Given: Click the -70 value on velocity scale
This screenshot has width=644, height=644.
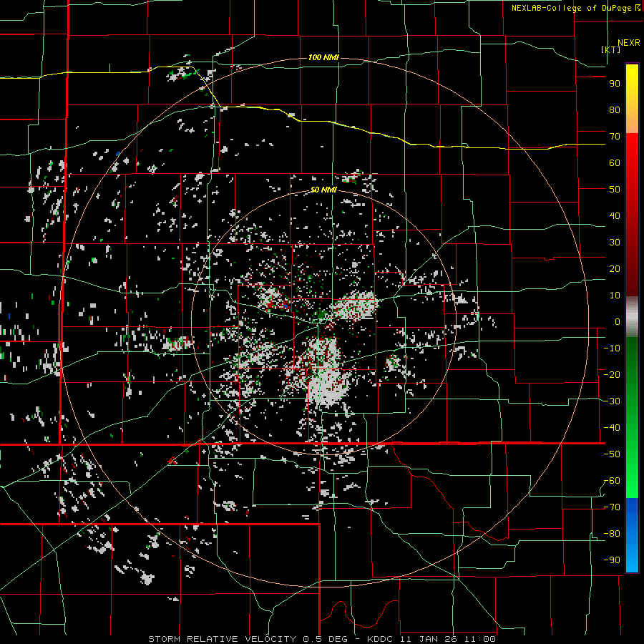Looking at the screenshot, I should (x=612, y=507).
